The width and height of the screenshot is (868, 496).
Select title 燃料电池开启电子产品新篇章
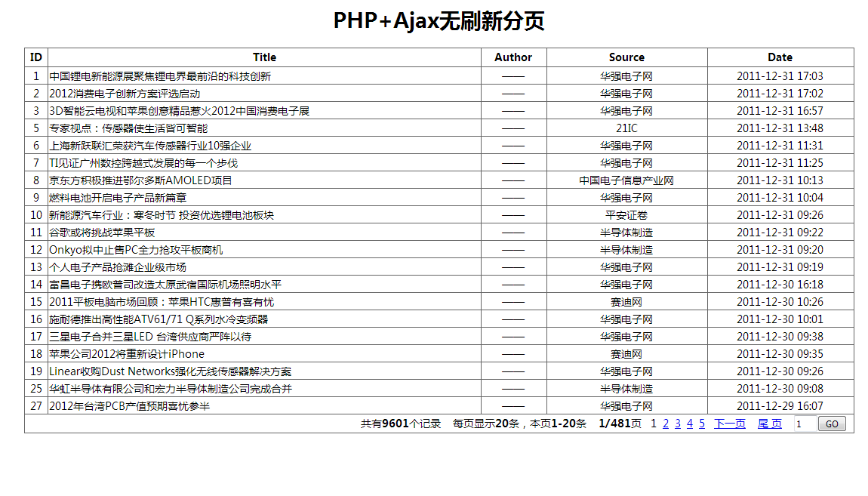point(118,198)
